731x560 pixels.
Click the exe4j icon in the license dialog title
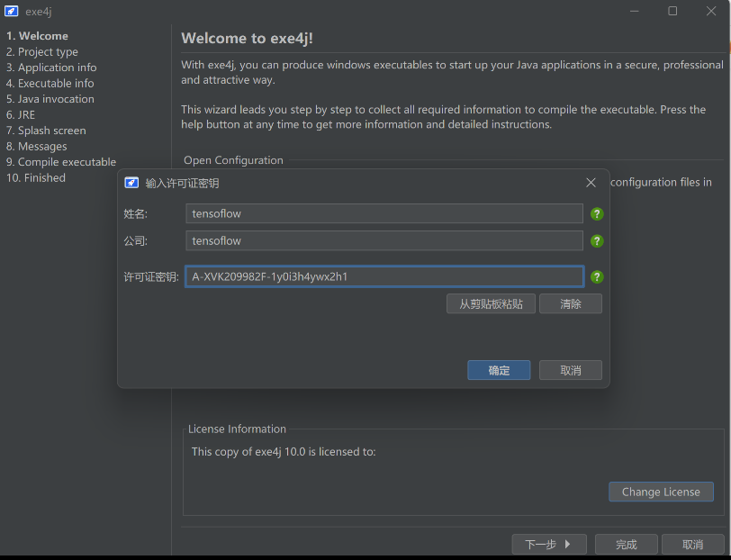click(x=131, y=183)
